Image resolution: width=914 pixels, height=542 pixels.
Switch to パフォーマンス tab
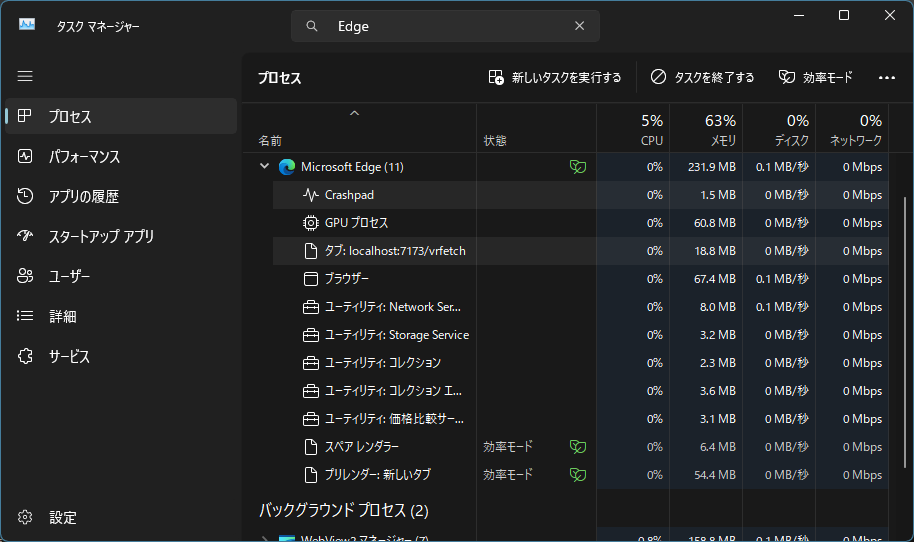[x=121, y=156]
